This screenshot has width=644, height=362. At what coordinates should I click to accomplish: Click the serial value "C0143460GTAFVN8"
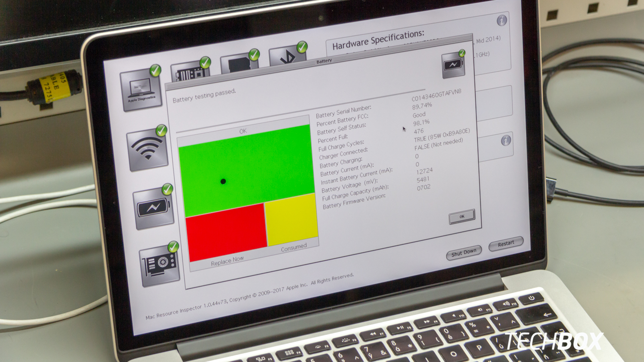pyautogui.click(x=436, y=95)
